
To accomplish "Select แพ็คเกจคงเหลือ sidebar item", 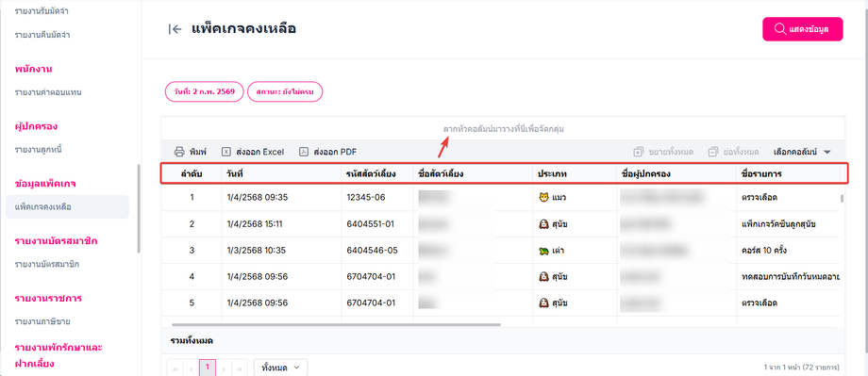I will (x=67, y=206).
